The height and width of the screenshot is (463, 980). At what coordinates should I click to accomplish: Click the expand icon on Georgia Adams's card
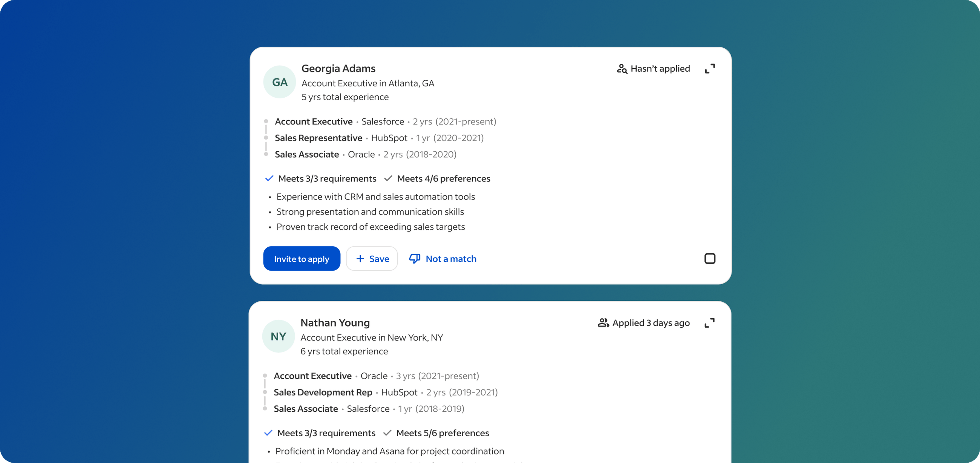710,69
